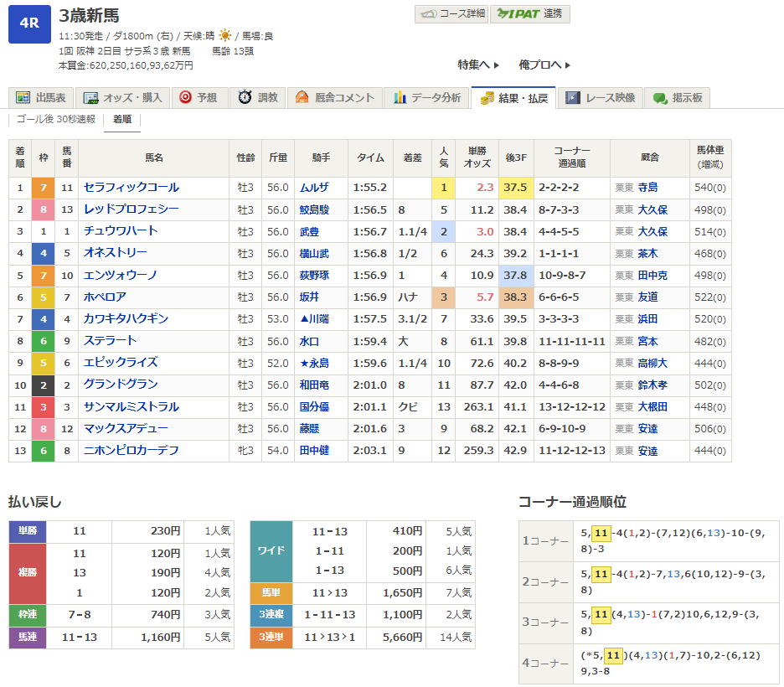Open the 掲示板 speech bubble tab

coord(678,98)
